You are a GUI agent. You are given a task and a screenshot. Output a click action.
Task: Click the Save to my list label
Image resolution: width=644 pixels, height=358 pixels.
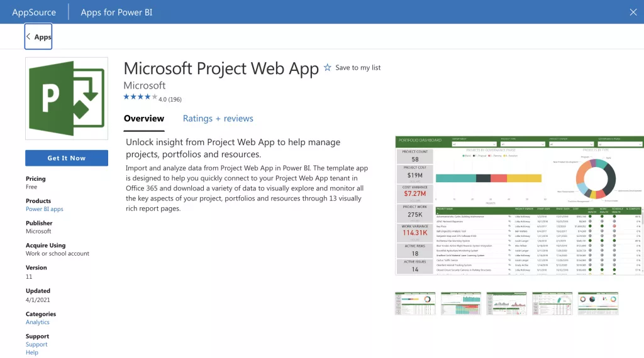point(358,68)
